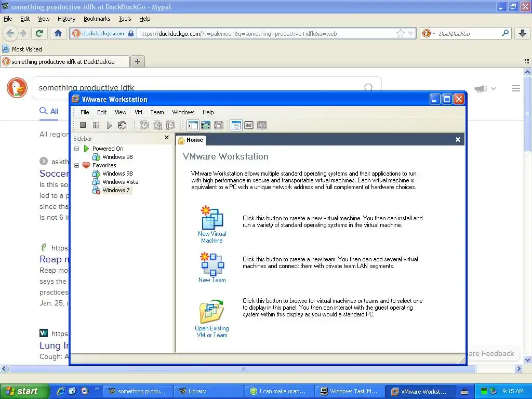The width and height of the screenshot is (532, 399).
Task: Collapse the Powered On tree node
Action: 77,149
